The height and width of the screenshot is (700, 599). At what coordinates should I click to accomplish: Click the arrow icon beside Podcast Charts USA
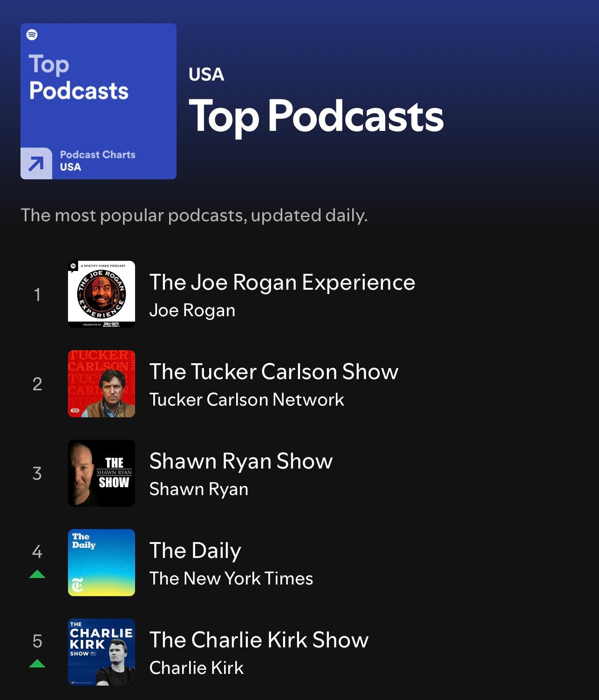[36, 163]
